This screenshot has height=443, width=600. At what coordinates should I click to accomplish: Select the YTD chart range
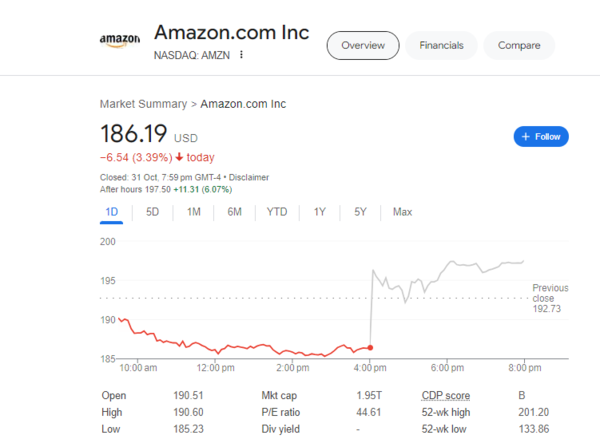coord(277,212)
